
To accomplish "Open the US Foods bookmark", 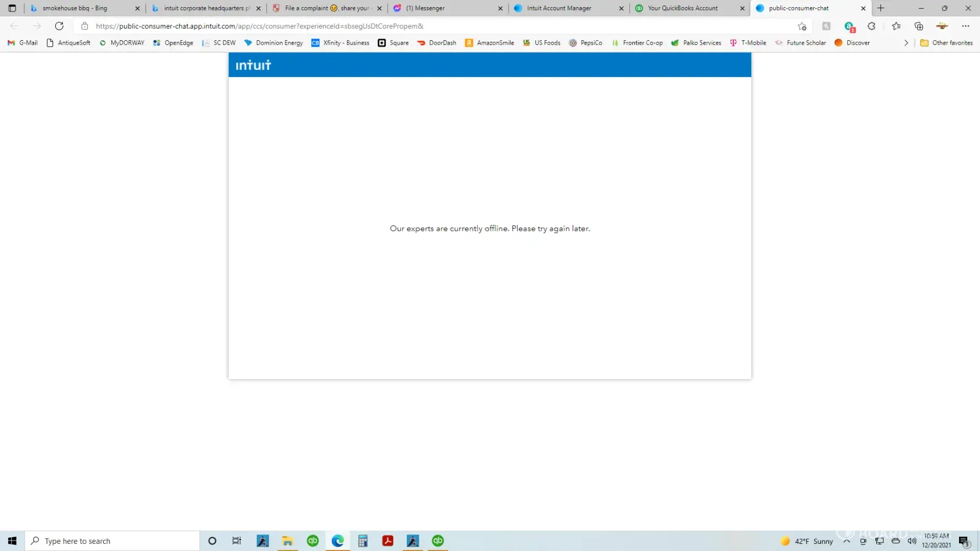I will pyautogui.click(x=541, y=43).
